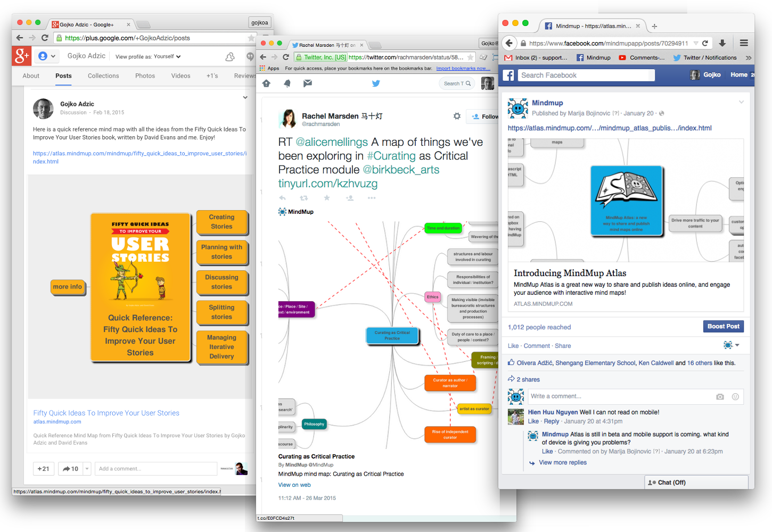
Task: Reply to the tweet
Action: [x=283, y=198]
